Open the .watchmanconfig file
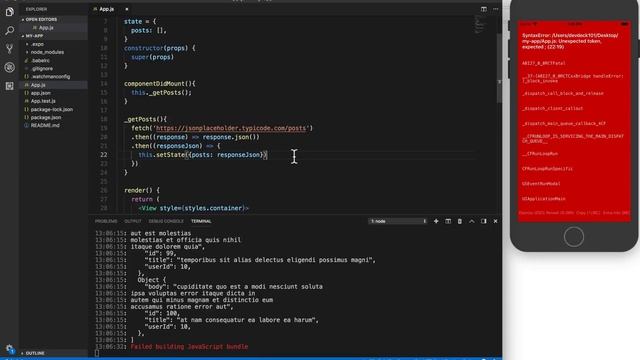640x360 pixels. click(x=51, y=77)
